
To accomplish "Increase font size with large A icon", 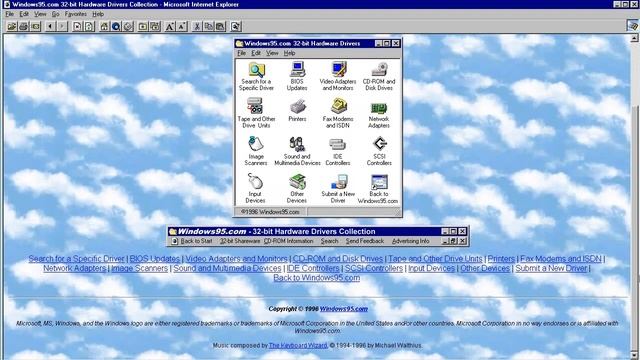I will [170, 27].
